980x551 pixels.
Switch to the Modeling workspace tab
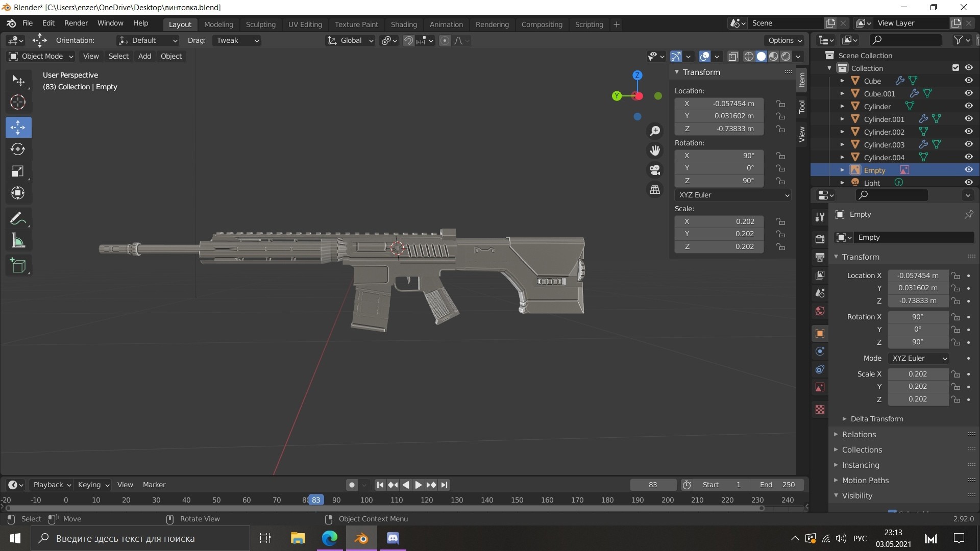[218, 24]
